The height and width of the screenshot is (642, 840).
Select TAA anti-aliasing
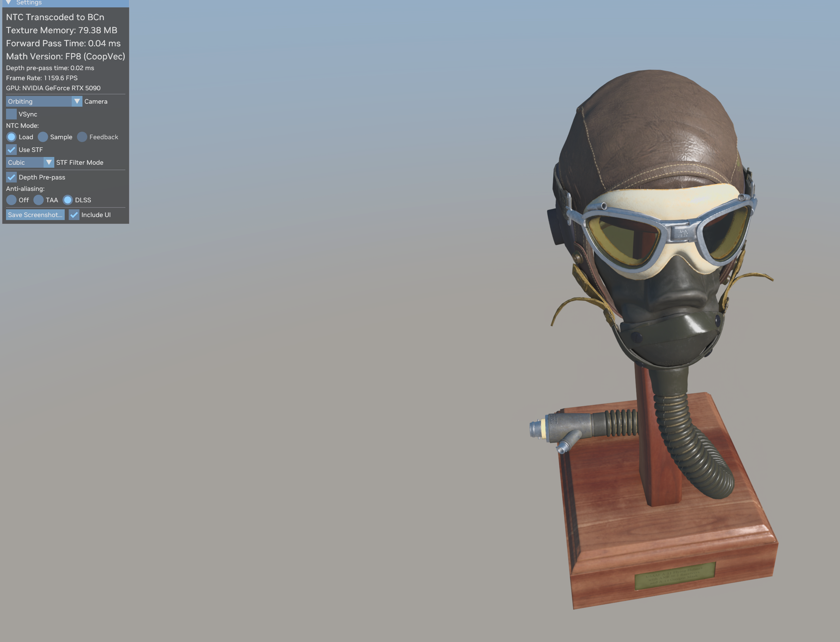[x=39, y=200]
